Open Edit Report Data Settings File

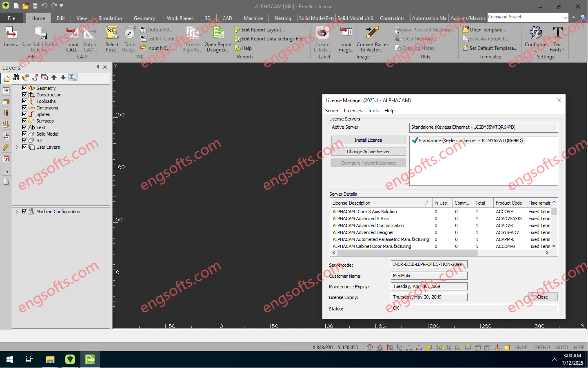(271, 39)
